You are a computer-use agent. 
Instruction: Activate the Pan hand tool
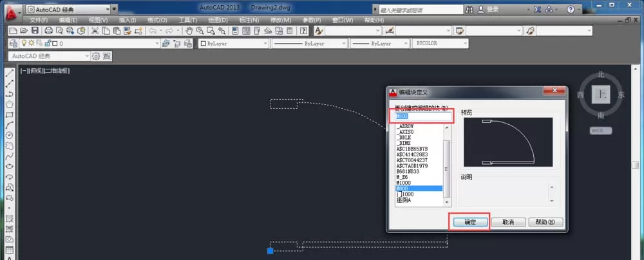pyautogui.click(x=189, y=30)
